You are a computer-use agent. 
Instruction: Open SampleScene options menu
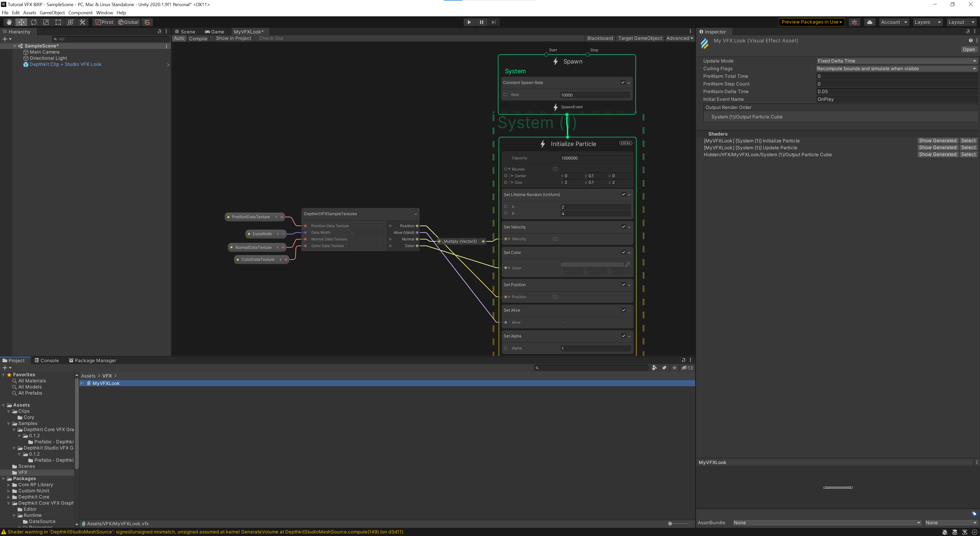(x=166, y=46)
